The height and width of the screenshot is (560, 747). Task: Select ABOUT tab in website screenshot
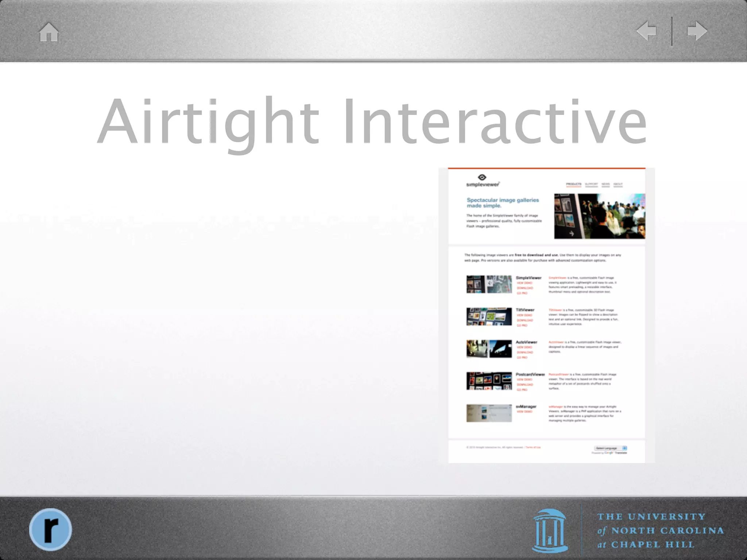[618, 184]
